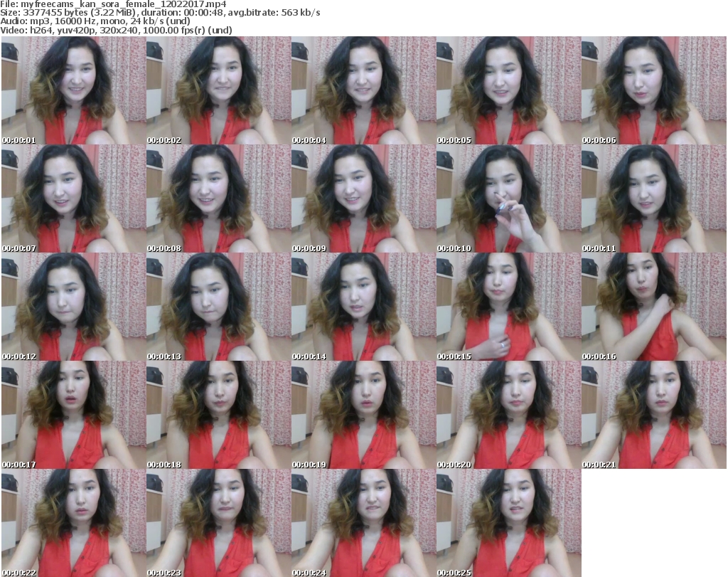Select the thumbnail timestamped 00:00:19
The width and height of the screenshot is (728, 577).
tap(363, 415)
